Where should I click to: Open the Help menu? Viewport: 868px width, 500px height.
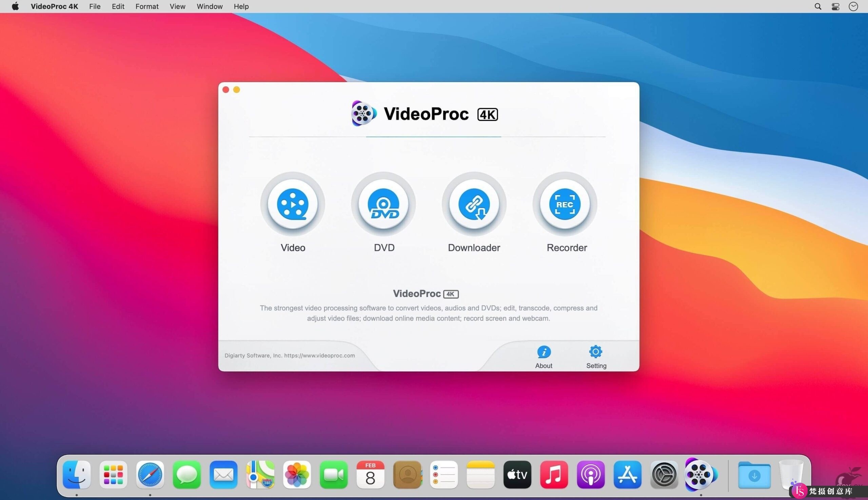240,6
